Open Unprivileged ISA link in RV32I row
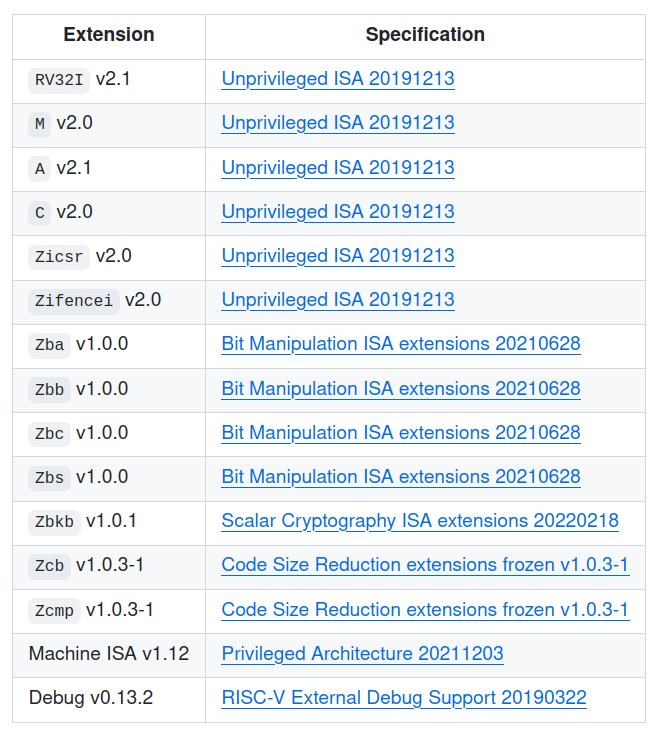Screen dimensions: 659x733 [x=338, y=79]
